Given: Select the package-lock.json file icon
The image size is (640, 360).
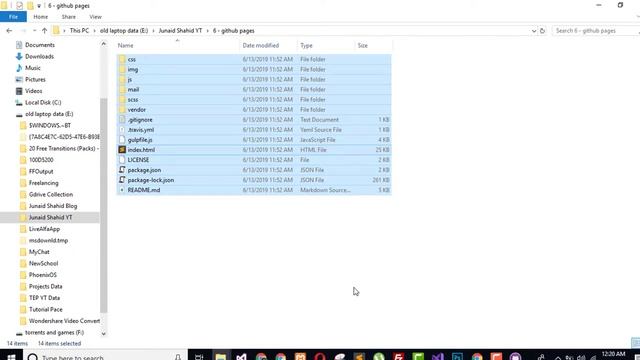Looking at the screenshot, I should pyautogui.click(x=122, y=180).
